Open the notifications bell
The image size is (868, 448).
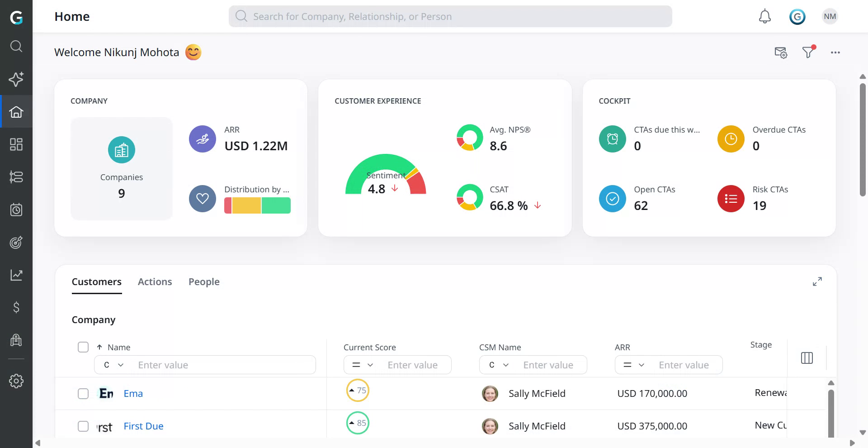tap(765, 16)
